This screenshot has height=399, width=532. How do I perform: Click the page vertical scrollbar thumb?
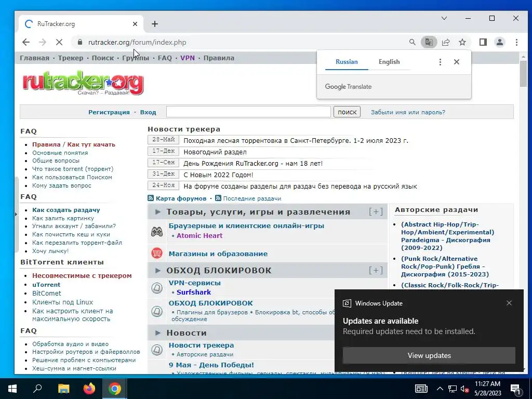pyautogui.click(x=523, y=74)
